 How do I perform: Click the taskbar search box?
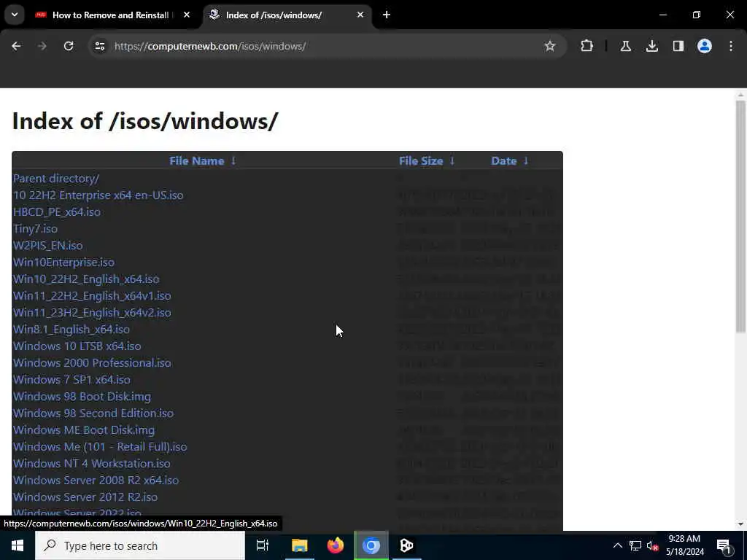pyautogui.click(x=140, y=545)
